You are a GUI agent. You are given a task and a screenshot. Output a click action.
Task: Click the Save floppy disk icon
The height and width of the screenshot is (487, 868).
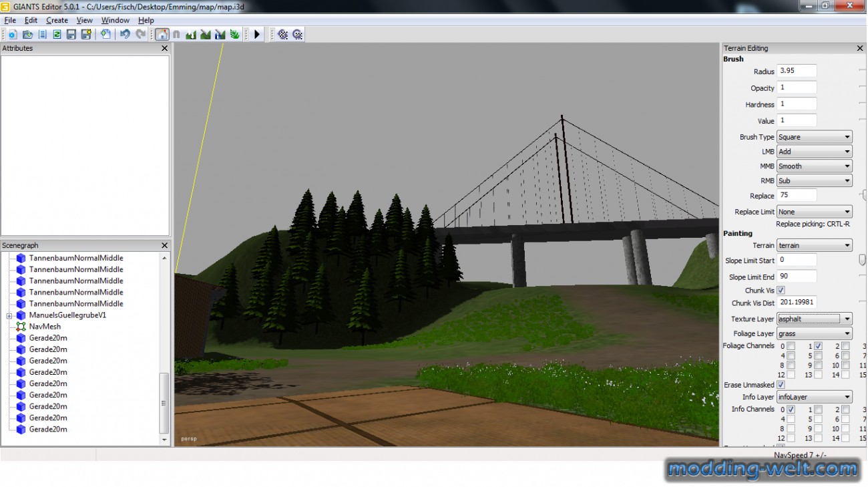71,34
